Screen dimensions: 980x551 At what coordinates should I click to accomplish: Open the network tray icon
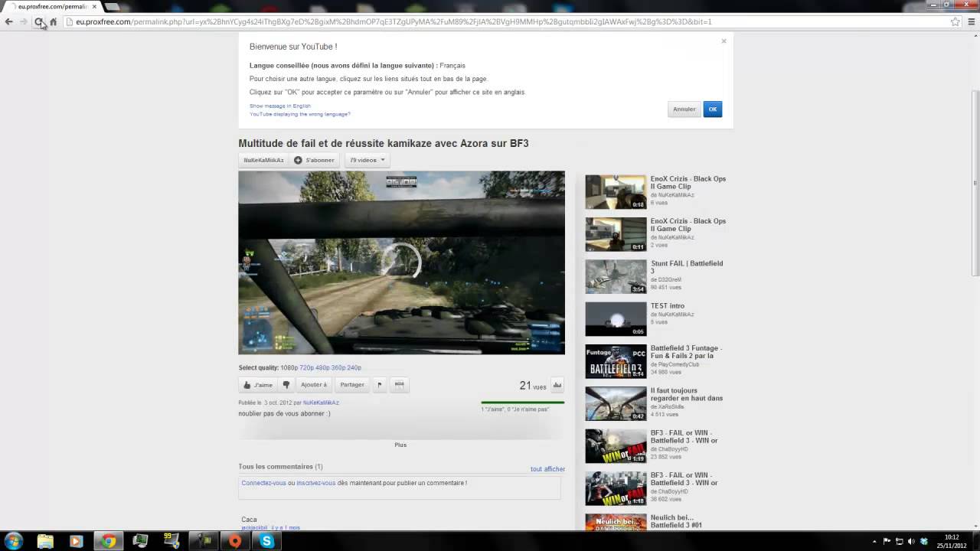click(900, 542)
